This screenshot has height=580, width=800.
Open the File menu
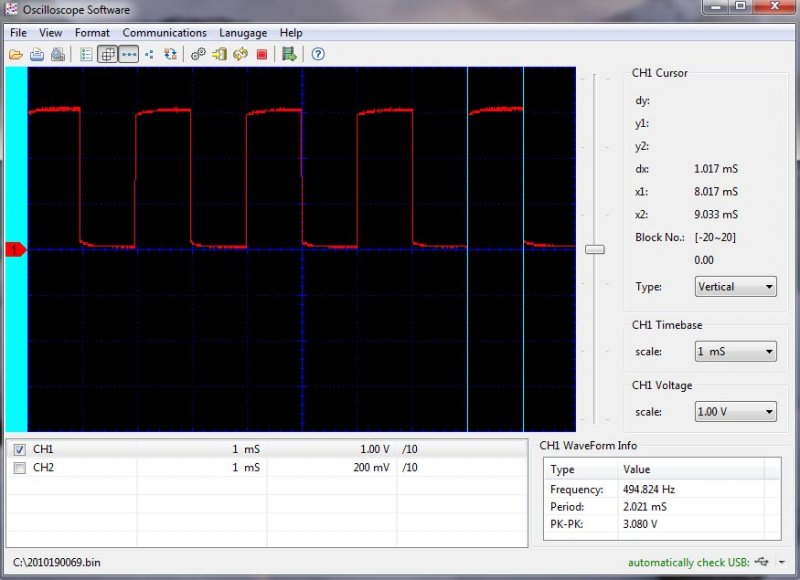[18, 33]
